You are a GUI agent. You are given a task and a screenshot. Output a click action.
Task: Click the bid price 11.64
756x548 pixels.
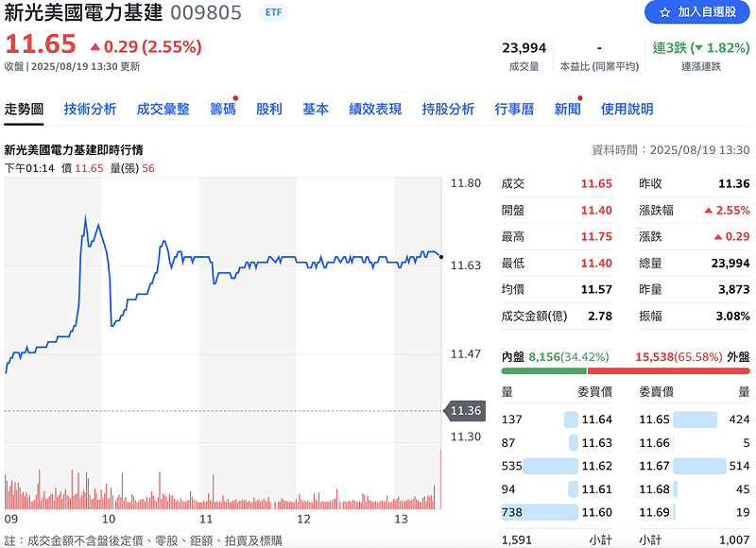(597, 420)
